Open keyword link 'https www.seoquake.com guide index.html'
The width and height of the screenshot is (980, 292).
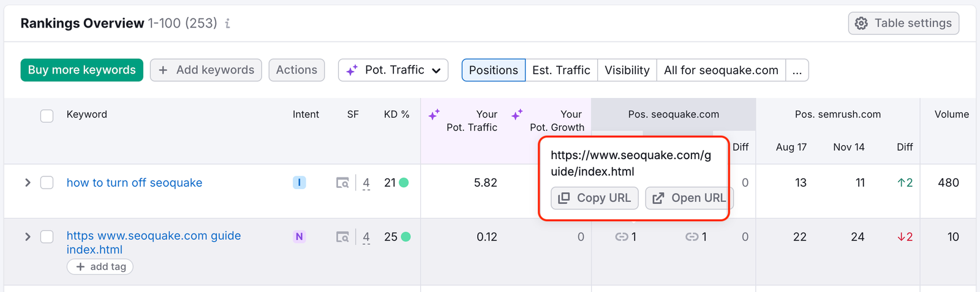click(x=154, y=242)
